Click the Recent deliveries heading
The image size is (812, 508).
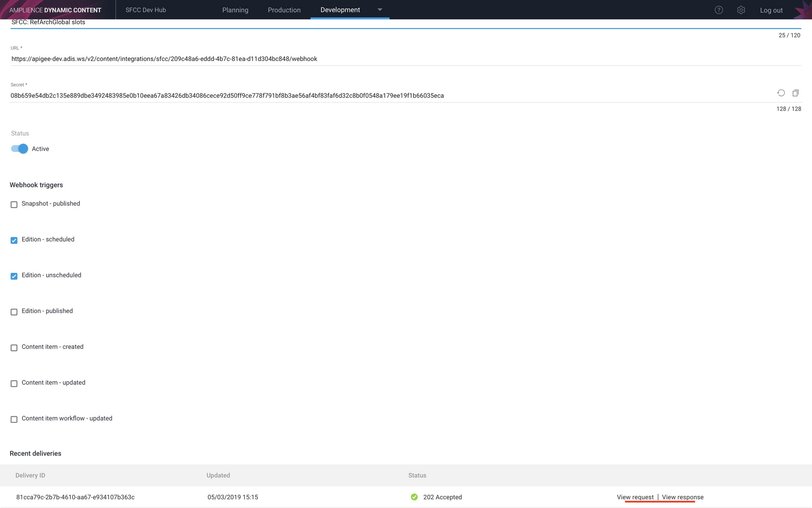(x=35, y=454)
